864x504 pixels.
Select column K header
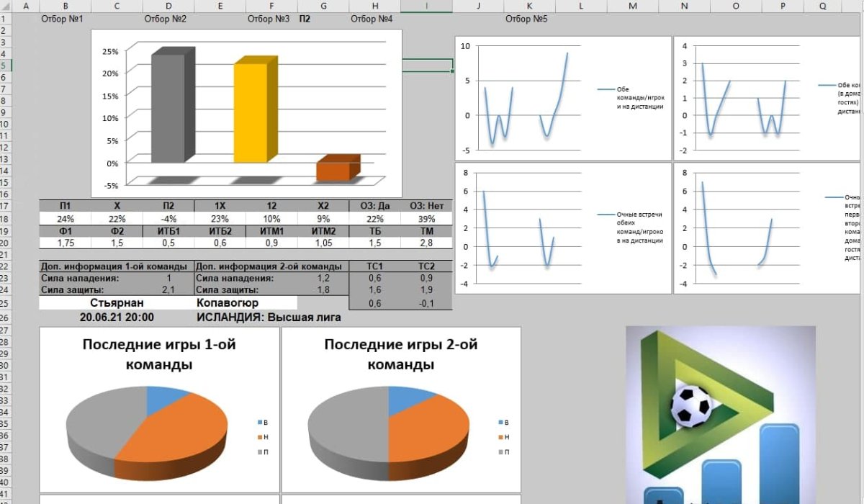(530, 6)
